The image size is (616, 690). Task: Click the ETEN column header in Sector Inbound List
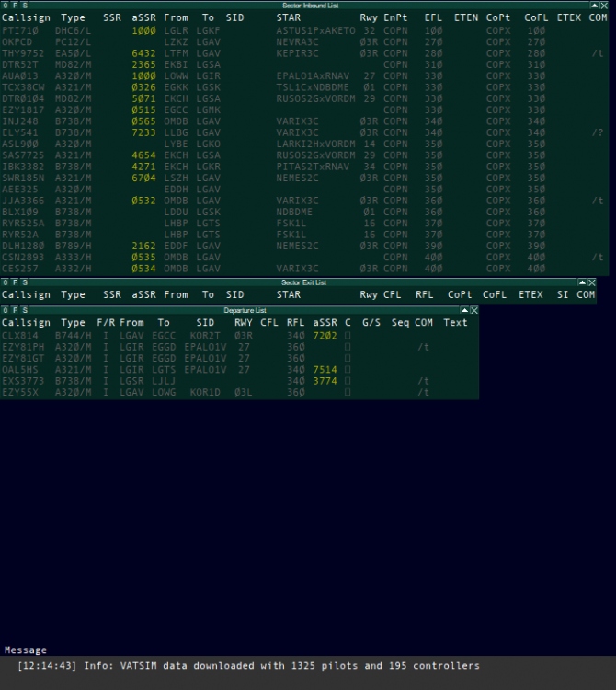(466, 17)
